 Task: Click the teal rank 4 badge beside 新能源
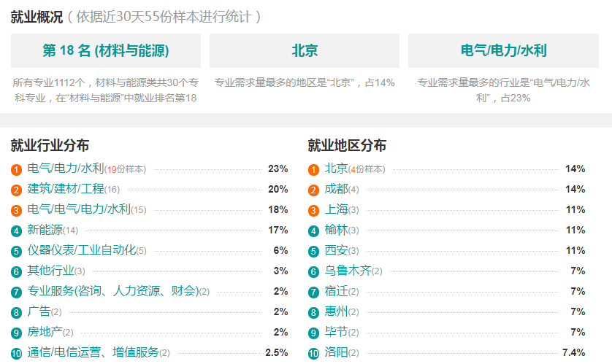16,231
